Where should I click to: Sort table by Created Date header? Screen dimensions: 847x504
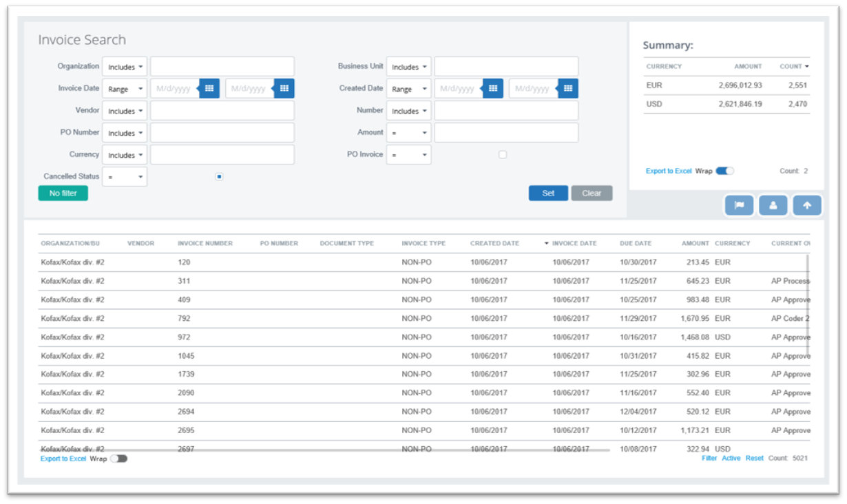click(494, 244)
